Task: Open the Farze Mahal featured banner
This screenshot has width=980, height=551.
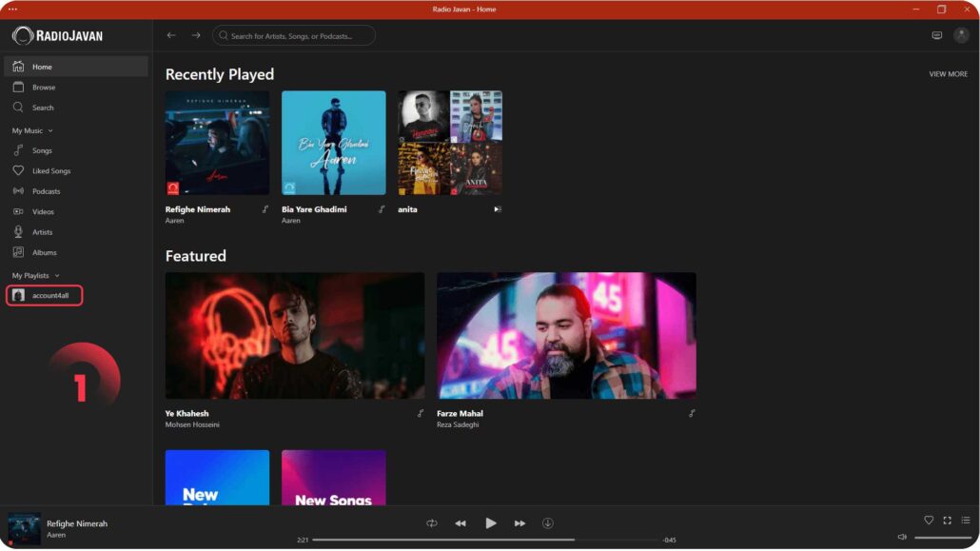Action: [x=566, y=335]
